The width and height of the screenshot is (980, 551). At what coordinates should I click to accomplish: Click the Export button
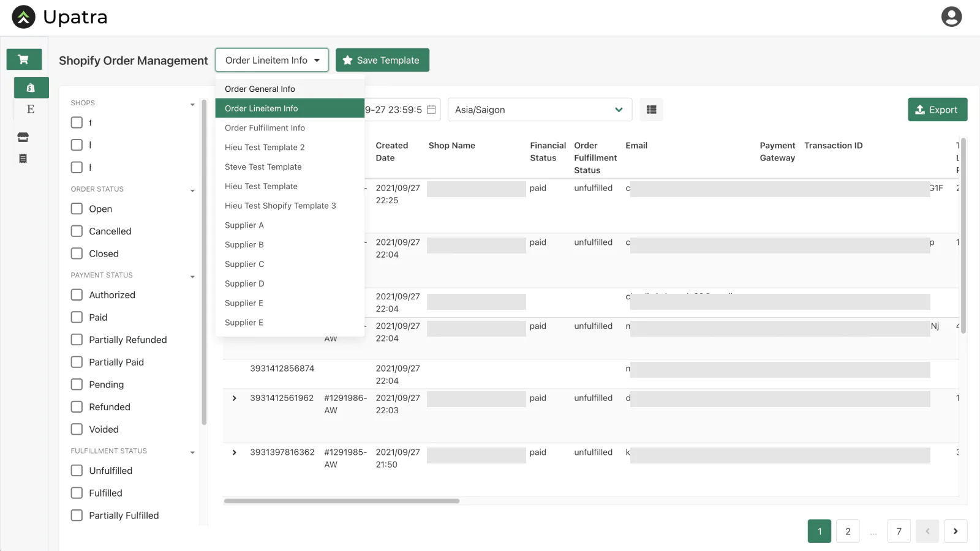pyautogui.click(x=937, y=110)
